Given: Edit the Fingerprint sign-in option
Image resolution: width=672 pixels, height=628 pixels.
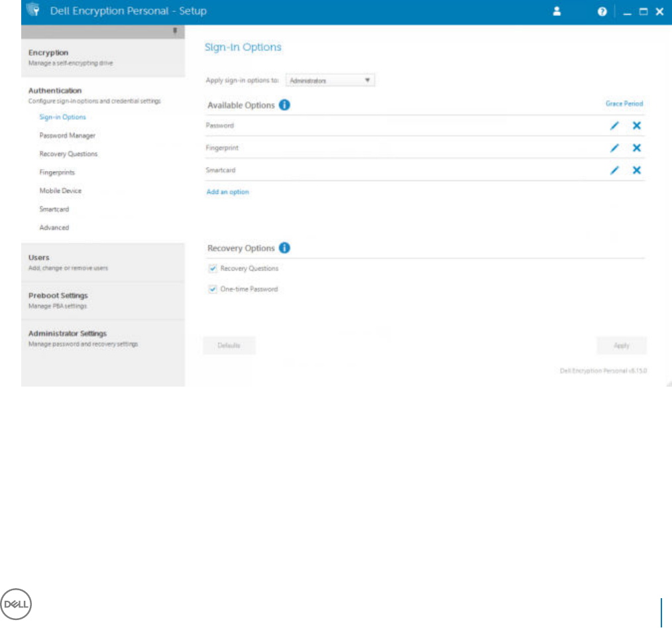Looking at the screenshot, I should point(614,148).
